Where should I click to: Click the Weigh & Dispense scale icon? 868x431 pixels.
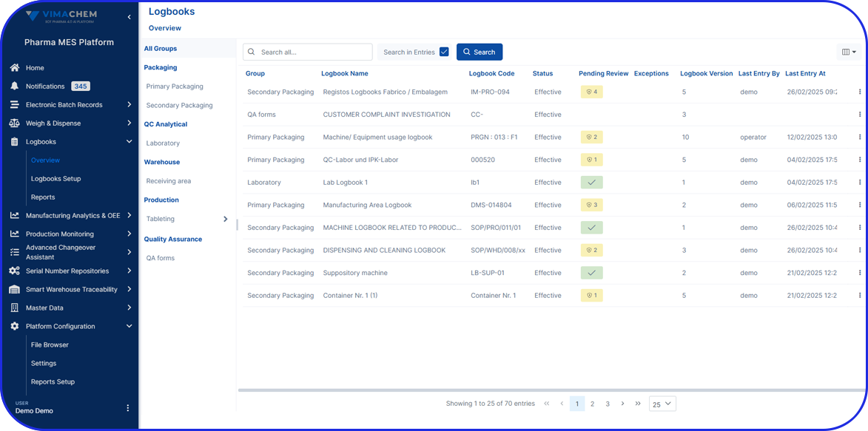14,123
